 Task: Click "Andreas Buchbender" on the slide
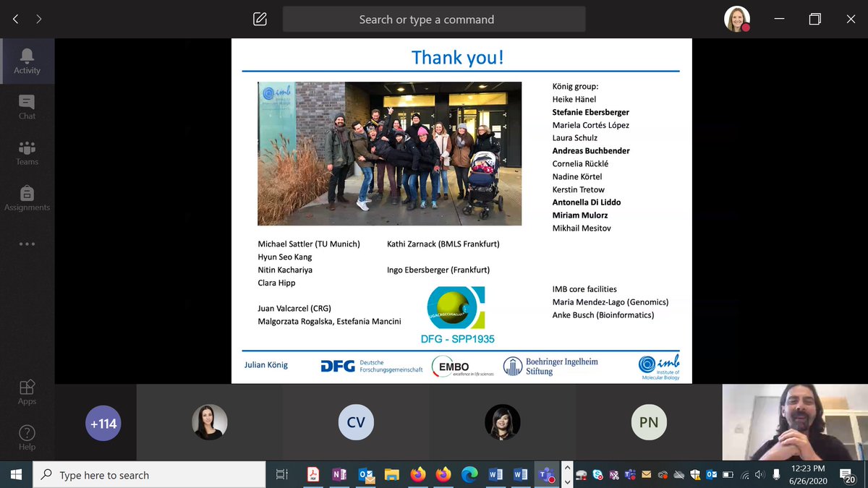(591, 150)
